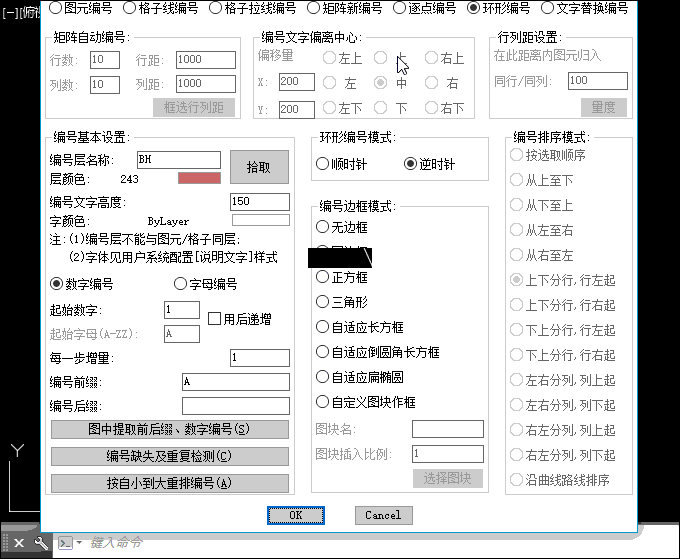Click the command line wrench settings icon
This screenshot has width=680, height=559.
41,543
